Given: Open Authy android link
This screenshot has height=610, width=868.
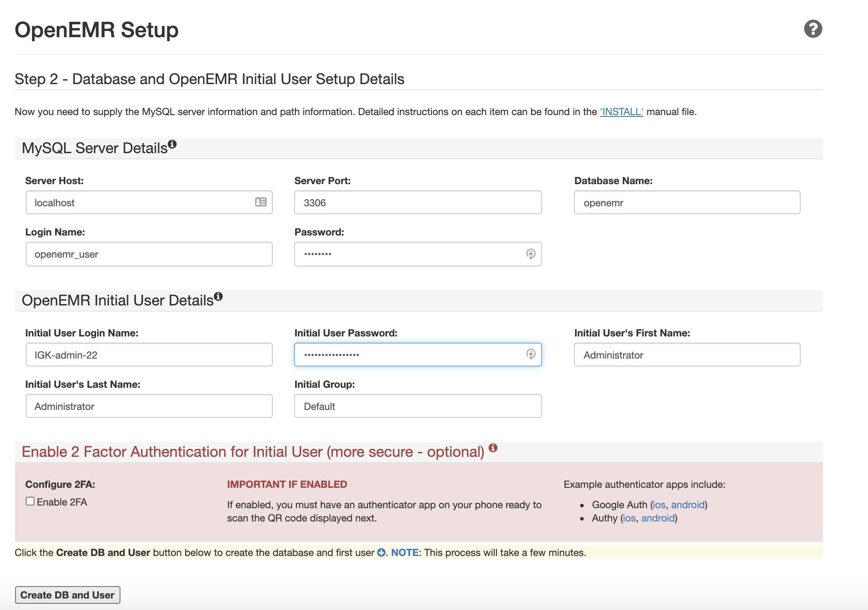Looking at the screenshot, I should tap(658, 518).
